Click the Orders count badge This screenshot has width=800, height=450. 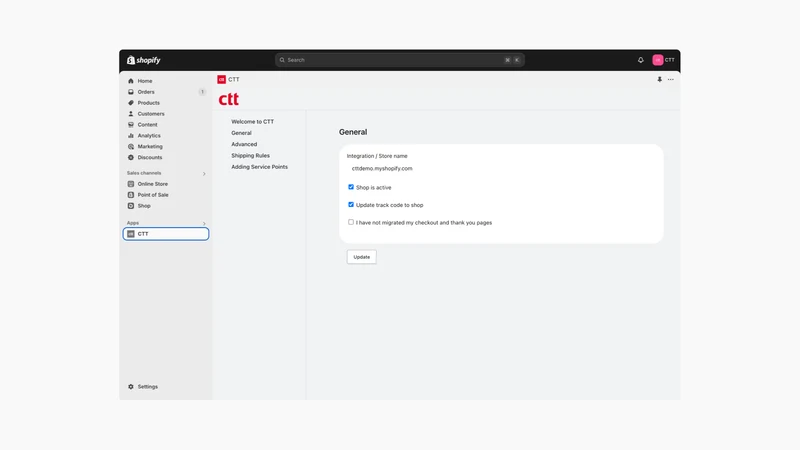(x=202, y=92)
